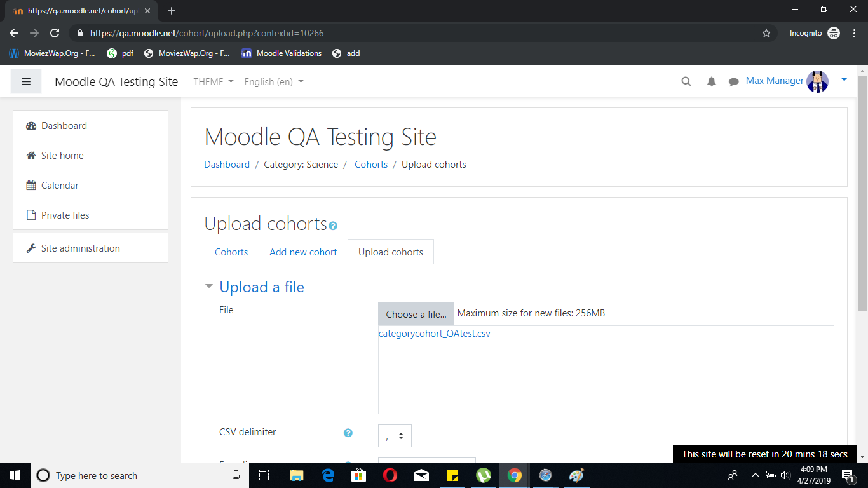Click the Moodle QA Testing Site brand link

click(x=116, y=81)
